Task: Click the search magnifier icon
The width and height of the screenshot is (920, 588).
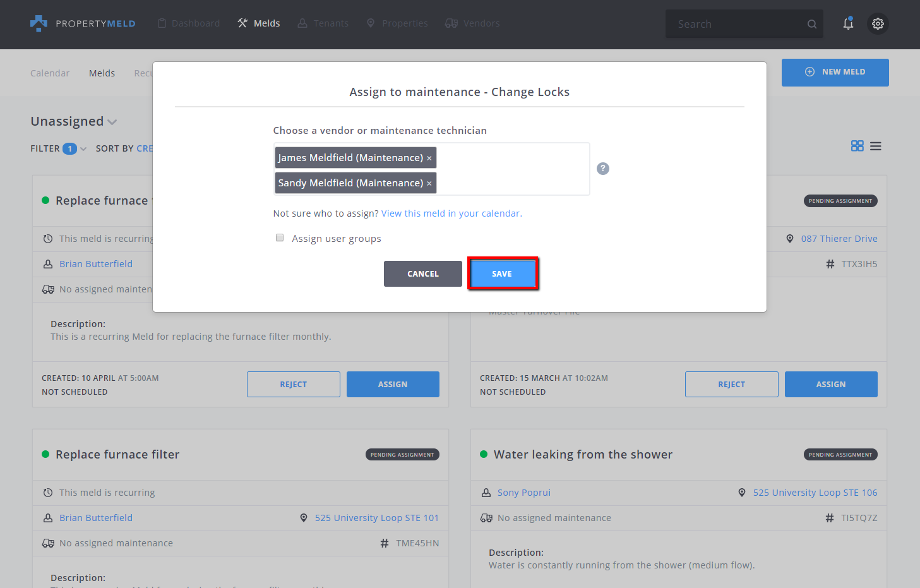Action: pyautogui.click(x=811, y=24)
